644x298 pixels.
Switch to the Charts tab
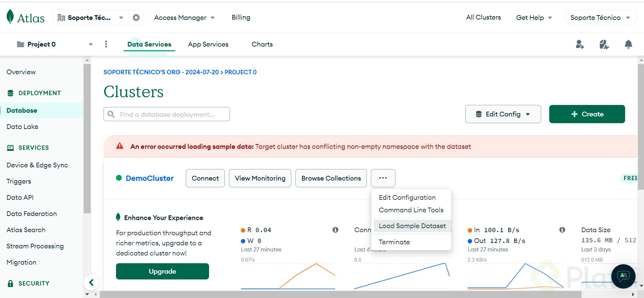tap(262, 44)
